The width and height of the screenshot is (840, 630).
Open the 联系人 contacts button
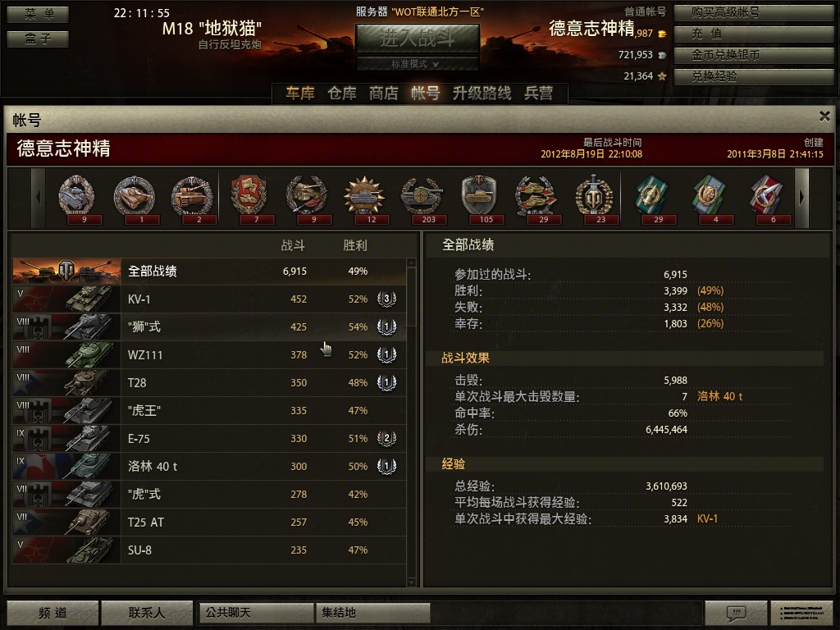pos(147,612)
